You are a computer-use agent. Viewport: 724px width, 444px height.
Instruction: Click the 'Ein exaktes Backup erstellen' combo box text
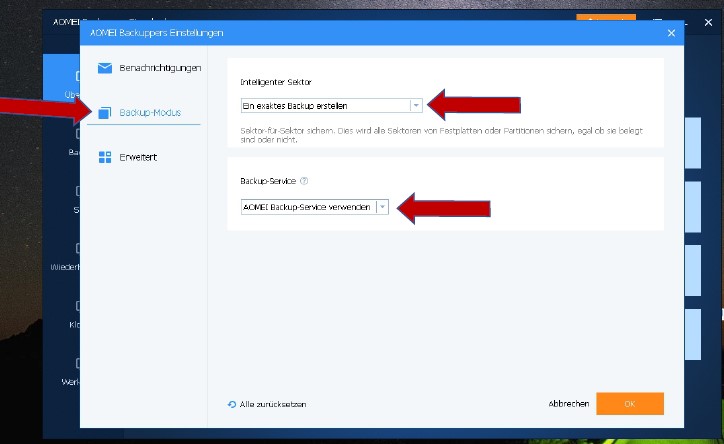(x=295, y=106)
